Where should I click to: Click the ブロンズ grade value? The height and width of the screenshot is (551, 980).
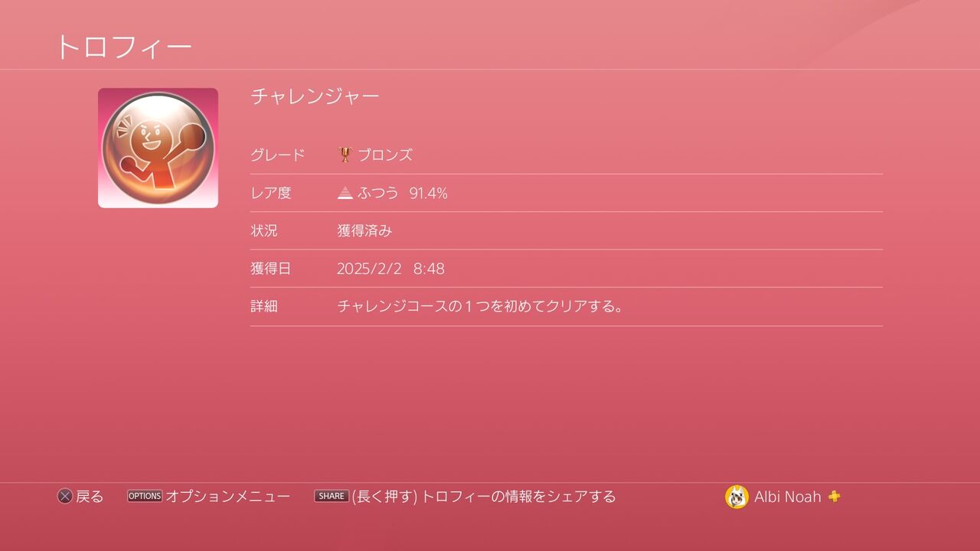tap(385, 155)
